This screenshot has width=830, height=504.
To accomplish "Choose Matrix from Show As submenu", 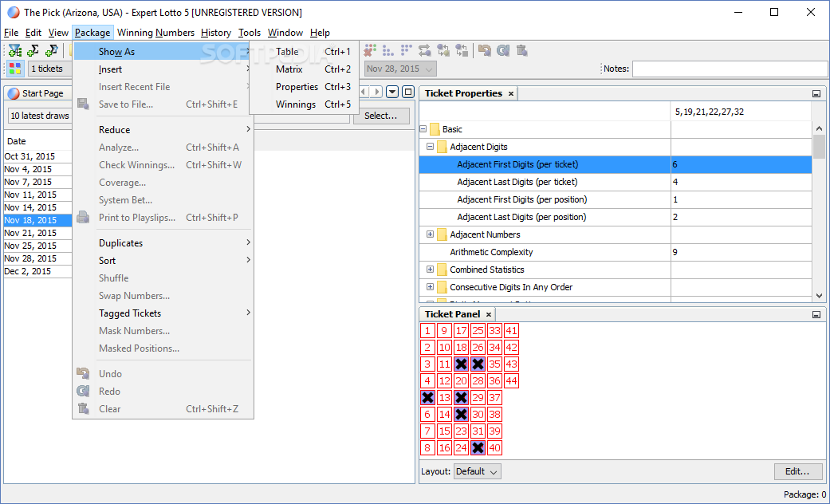I will click(x=305, y=69).
